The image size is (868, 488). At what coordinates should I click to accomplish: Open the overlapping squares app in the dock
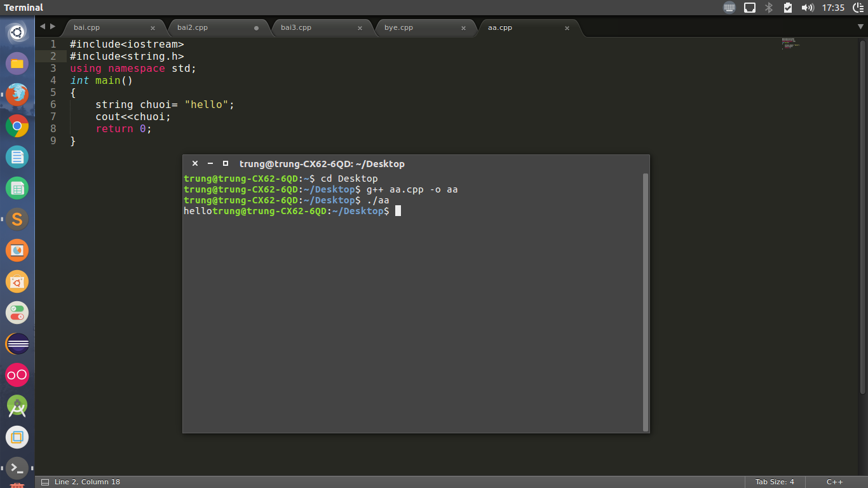pos(17,437)
